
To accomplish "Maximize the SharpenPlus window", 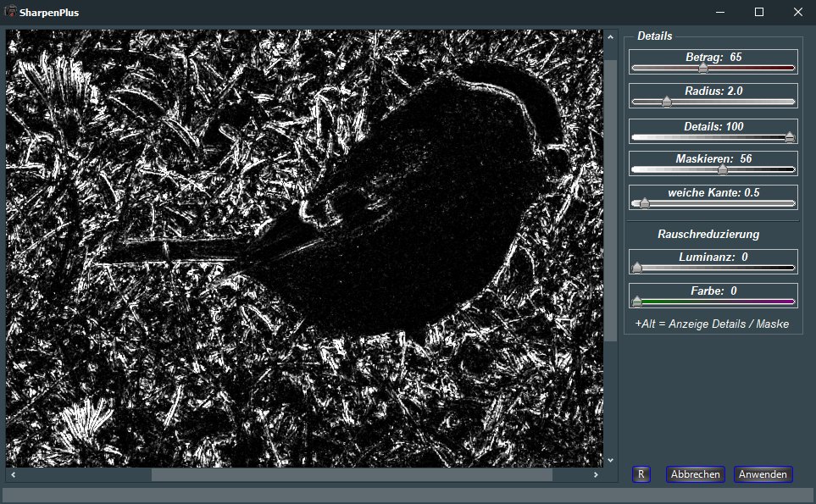I will [x=758, y=12].
